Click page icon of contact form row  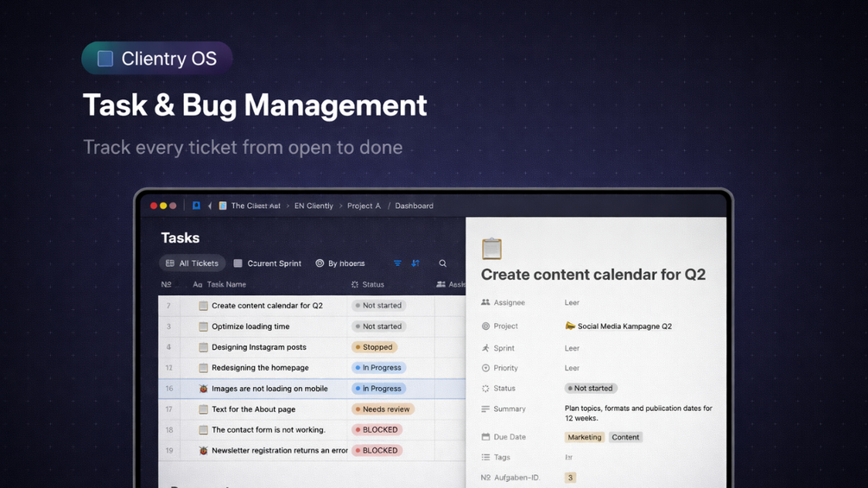click(203, 430)
